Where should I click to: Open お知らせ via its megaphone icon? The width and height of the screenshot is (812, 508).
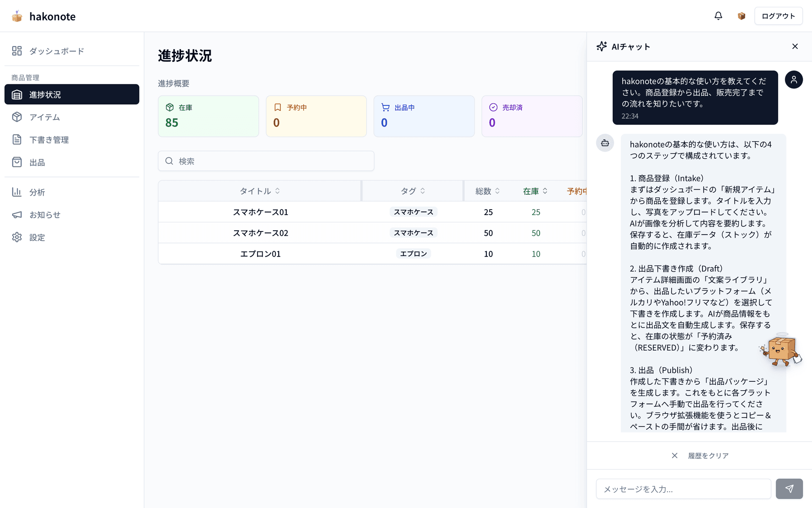17,215
